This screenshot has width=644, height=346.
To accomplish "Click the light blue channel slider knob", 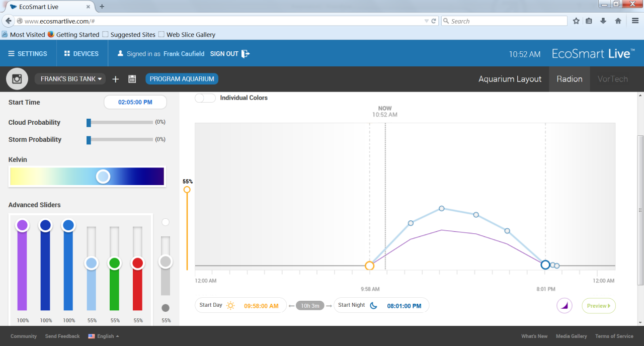I will pos(92,263).
